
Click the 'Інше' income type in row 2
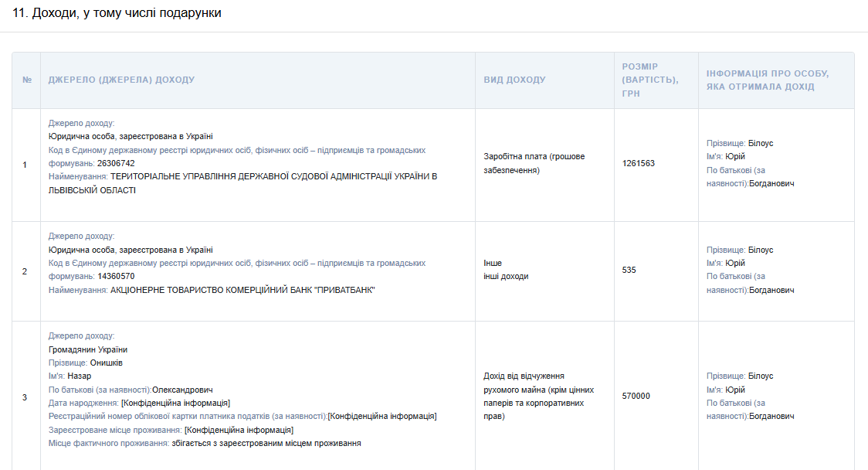(x=493, y=264)
